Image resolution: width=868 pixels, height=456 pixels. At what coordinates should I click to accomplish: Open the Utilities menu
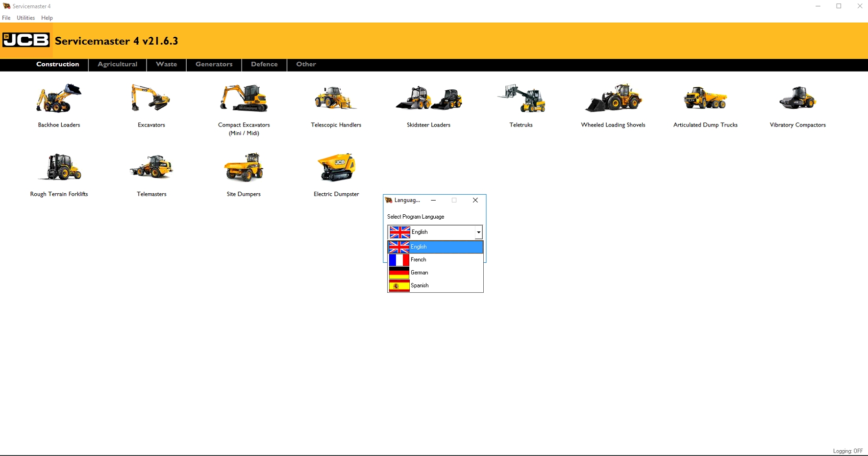pos(25,18)
